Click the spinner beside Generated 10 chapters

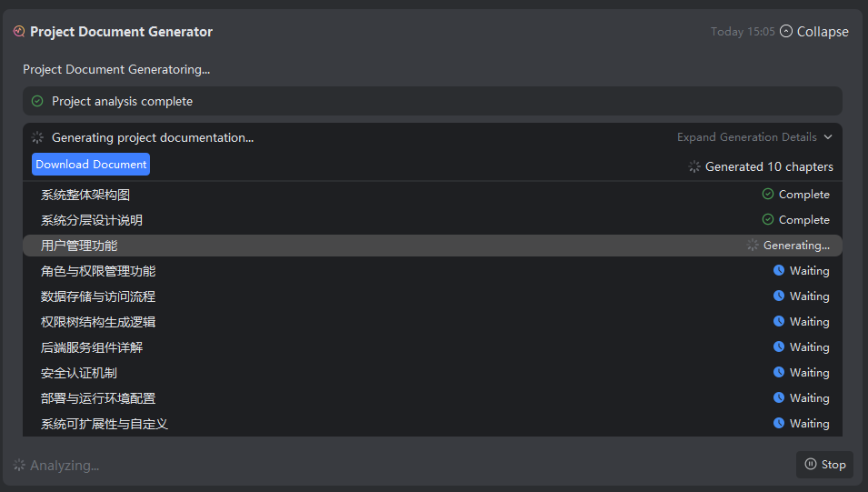694,166
